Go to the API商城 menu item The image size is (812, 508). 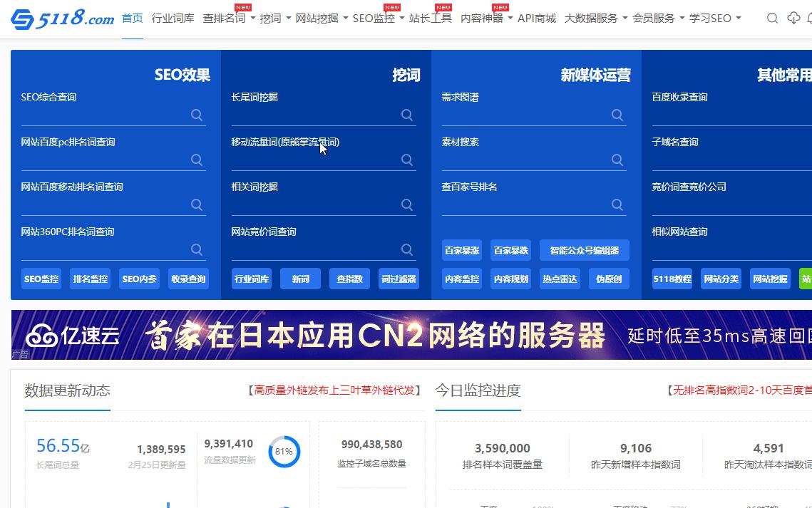coord(536,19)
